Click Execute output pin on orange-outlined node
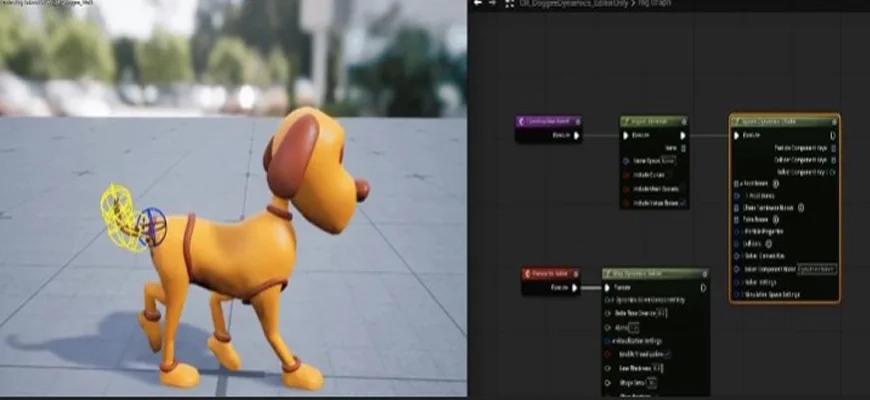 tap(833, 135)
